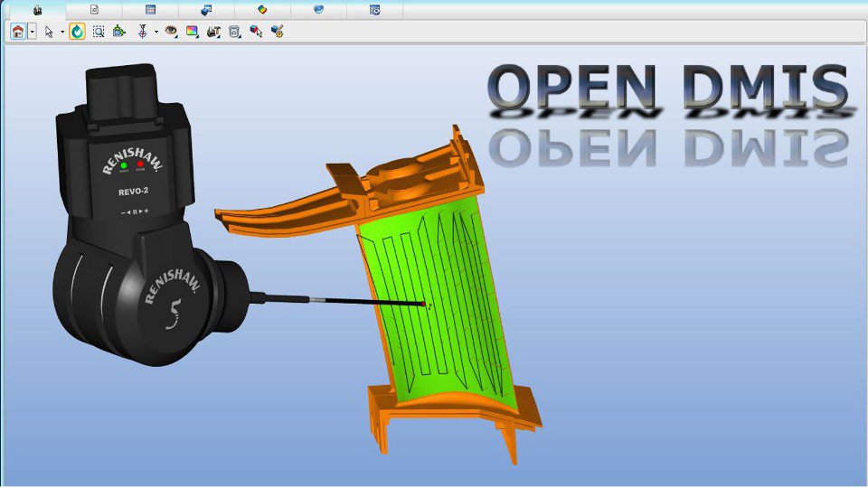Select the probe target crosshair tool
The width and height of the screenshot is (868, 488).
[143, 32]
